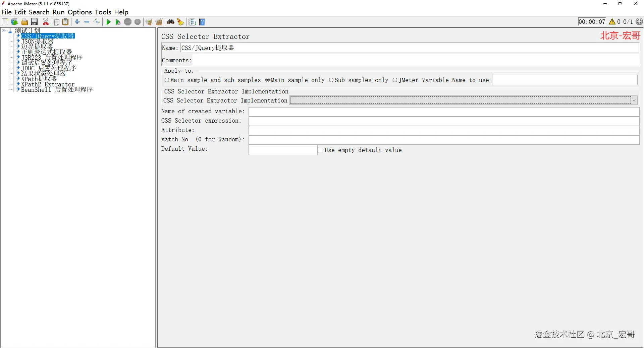Image resolution: width=644 pixels, height=348 pixels.
Task: Select JSON提取器 in the tree
Action: 37,41
